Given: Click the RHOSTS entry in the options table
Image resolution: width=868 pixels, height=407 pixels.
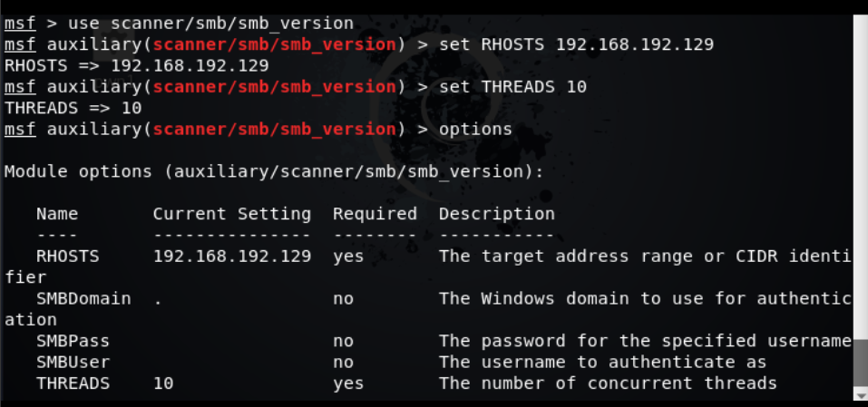Looking at the screenshot, I should [68, 257].
